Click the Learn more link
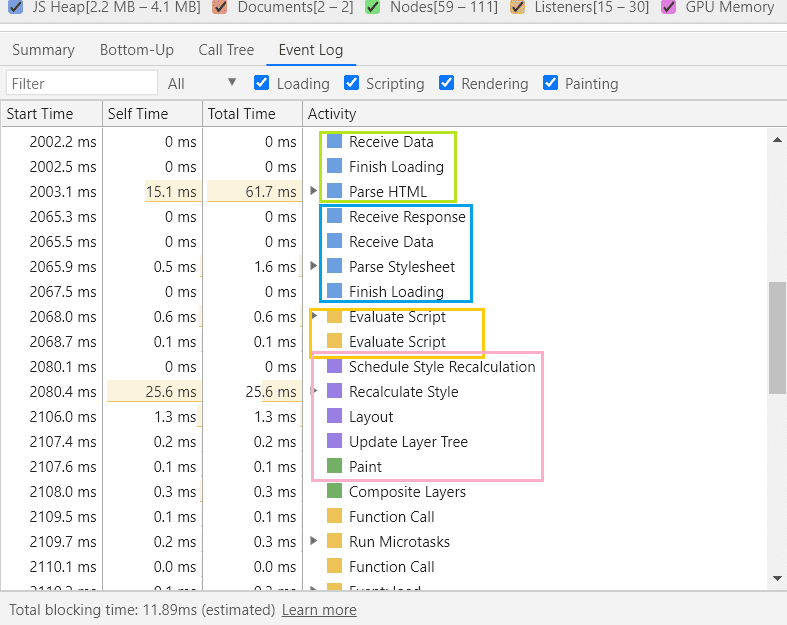Viewport: 787px width, 625px height. [319, 610]
